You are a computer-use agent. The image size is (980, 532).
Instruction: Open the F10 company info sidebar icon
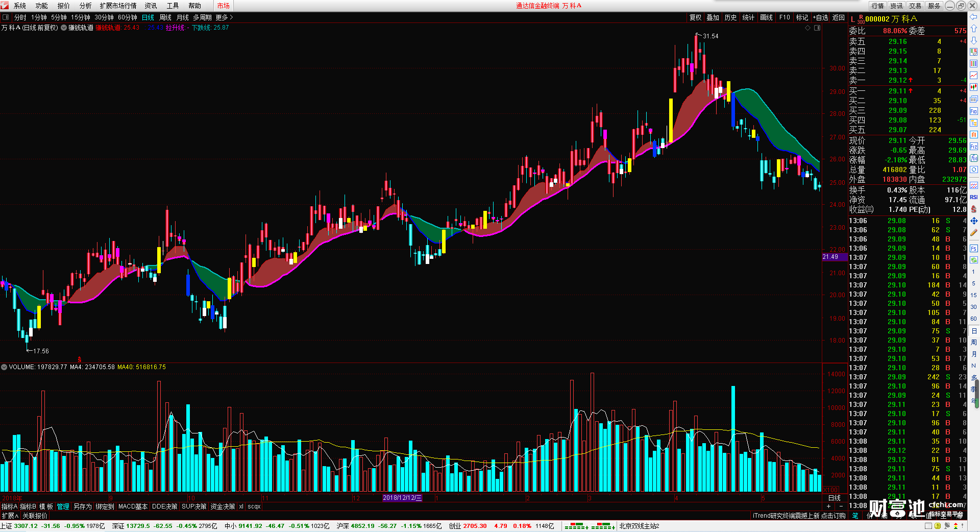point(974,111)
